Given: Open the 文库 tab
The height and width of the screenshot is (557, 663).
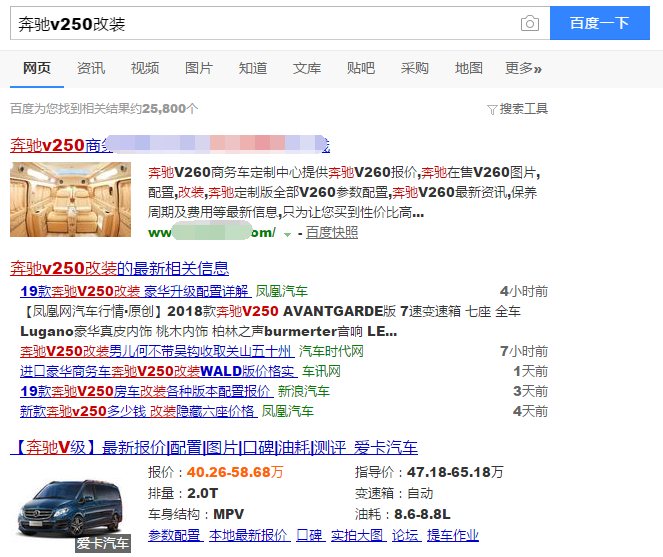Looking at the screenshot, I should 307,68.
